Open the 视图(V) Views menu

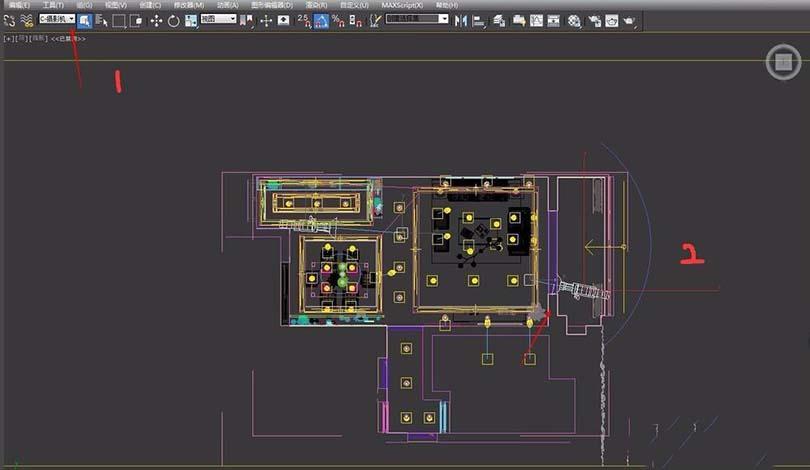pos(115,5)
